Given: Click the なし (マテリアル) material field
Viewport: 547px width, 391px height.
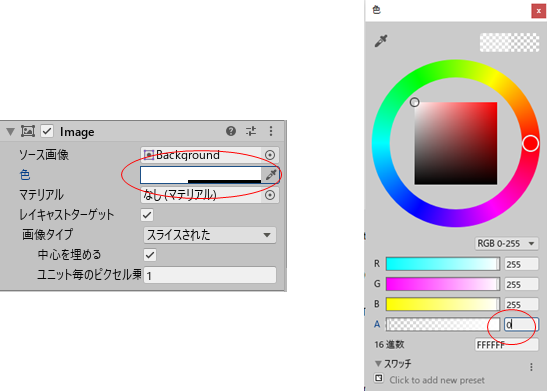Looking at the screenshot, I should tap(201, 195).
